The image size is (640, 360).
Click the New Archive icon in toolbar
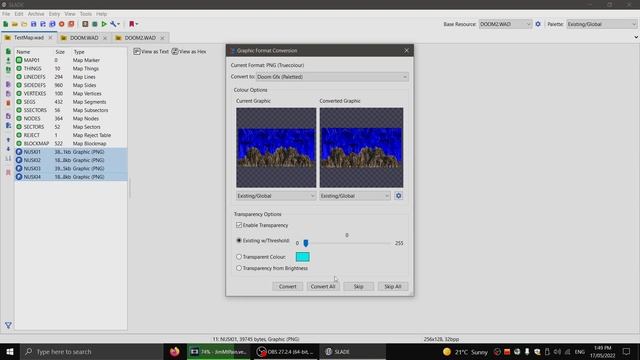5,24
